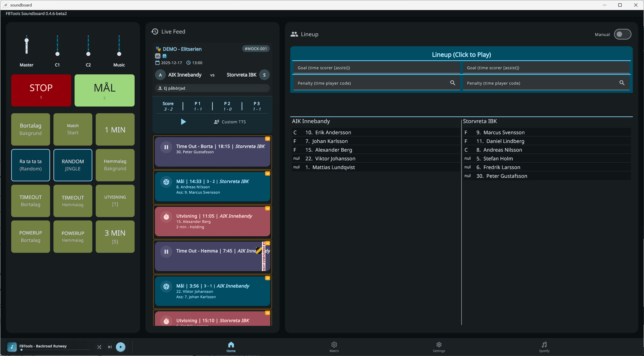Viewport: 644px width, 356px height.
Task: Switch to the Match tab
Action: coord(334,347)
